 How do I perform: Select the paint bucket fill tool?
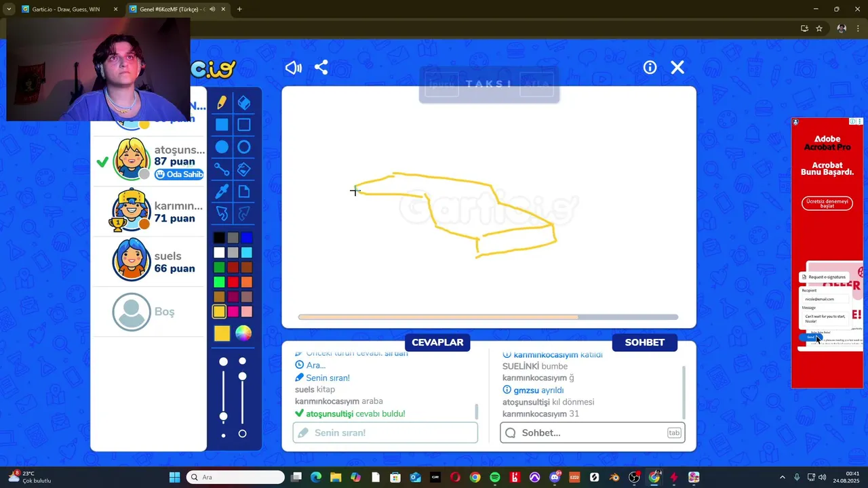pos(244,169)
